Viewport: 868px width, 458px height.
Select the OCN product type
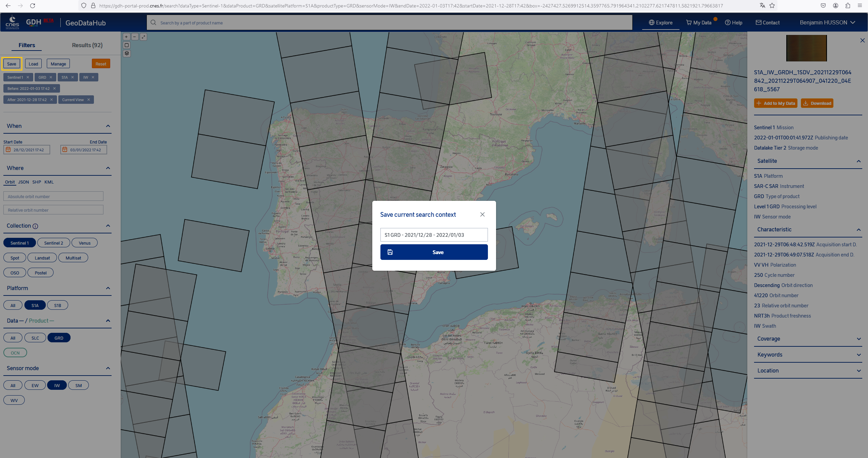click(15, 353)
